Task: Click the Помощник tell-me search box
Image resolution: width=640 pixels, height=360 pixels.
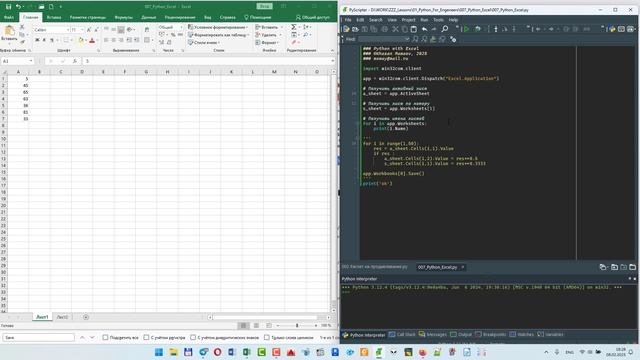Action: 258,17
